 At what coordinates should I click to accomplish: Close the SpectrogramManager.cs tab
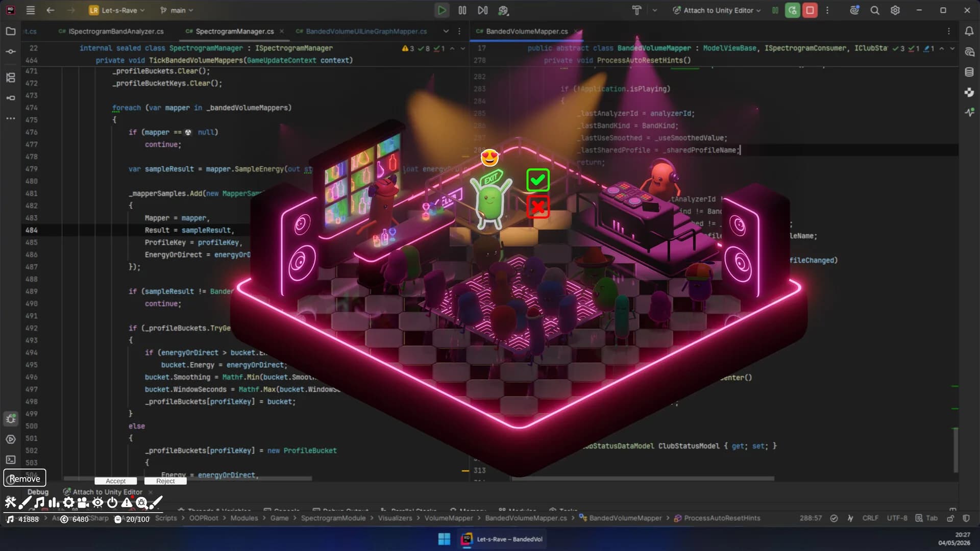click(282, 31)
